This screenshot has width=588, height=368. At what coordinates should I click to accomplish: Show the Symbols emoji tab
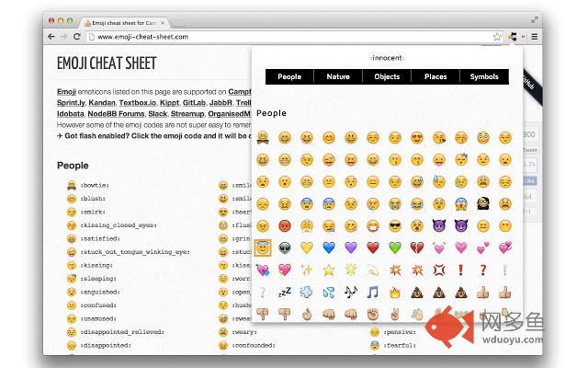pos(484,76)
